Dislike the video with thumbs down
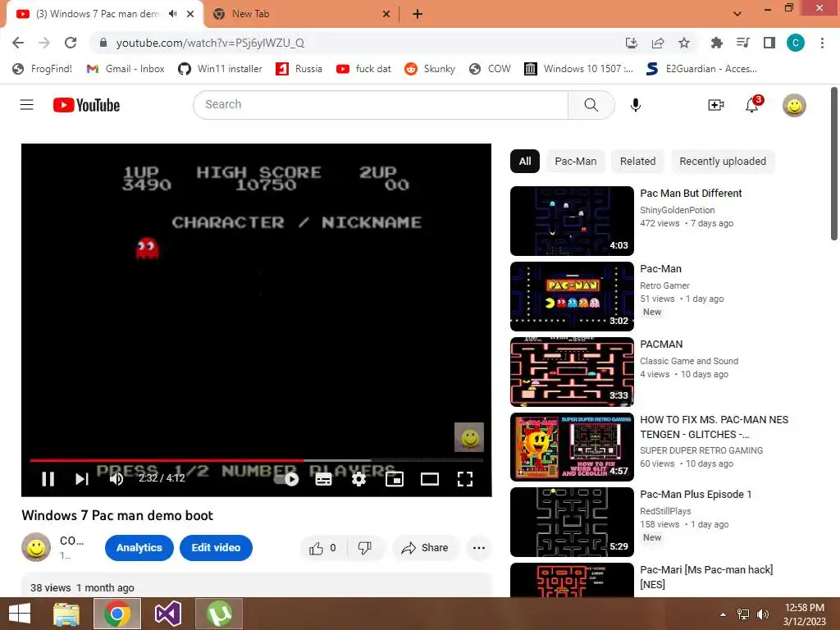The width and height of the screenshot is (840, 630). (x=365, y=547)
